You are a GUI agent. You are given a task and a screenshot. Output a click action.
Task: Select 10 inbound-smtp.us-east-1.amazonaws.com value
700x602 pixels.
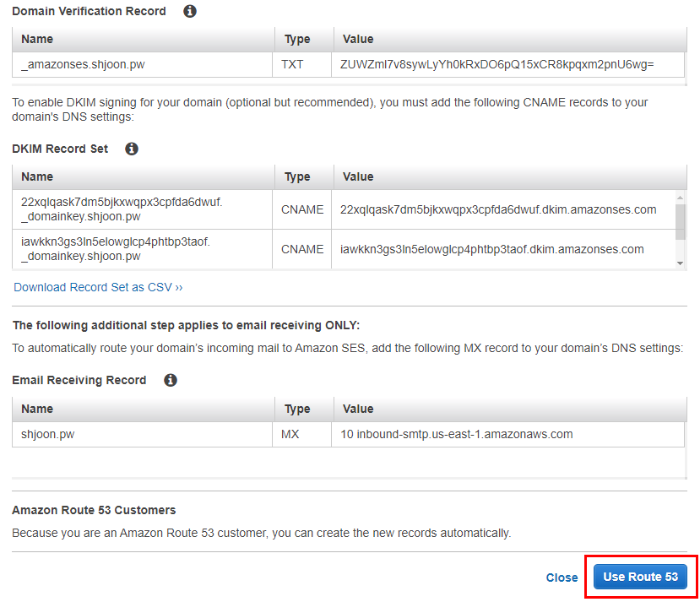pyautogui.click(x=507, y=434)
